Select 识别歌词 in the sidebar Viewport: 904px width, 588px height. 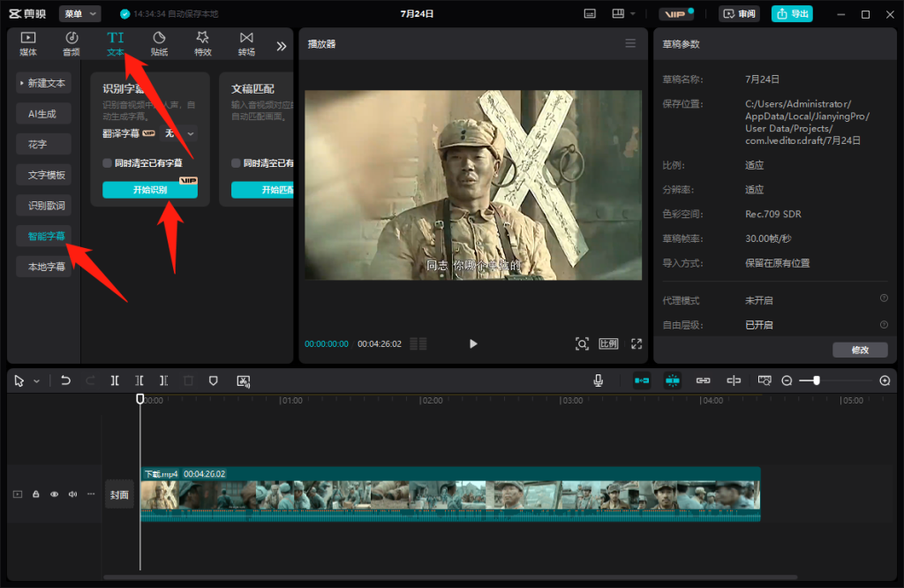pos(44,205)
